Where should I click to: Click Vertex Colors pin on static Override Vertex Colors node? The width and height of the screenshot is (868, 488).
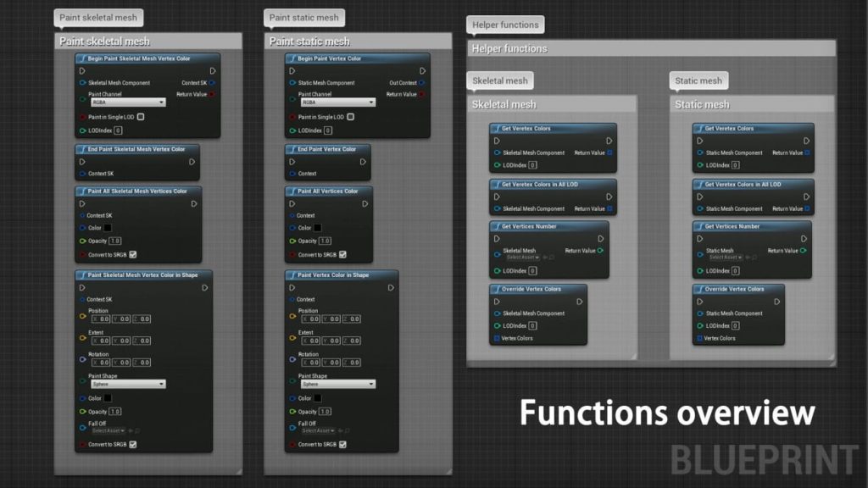pyautogui.click(x=699, y=338)
